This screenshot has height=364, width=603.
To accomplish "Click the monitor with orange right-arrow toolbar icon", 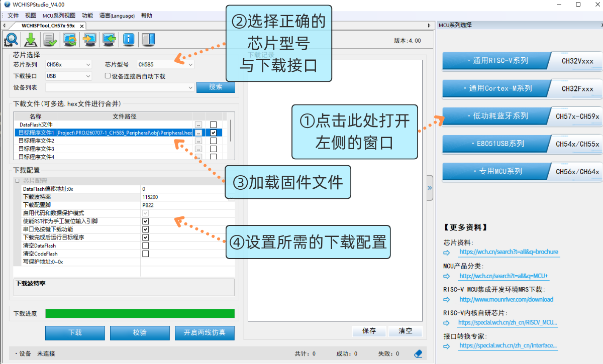I will [89, 39].
